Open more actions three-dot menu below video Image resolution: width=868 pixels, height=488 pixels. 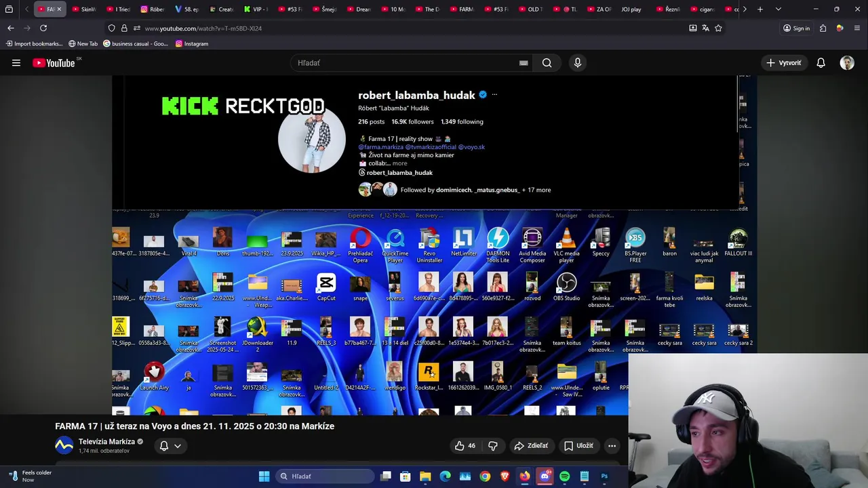612,446
